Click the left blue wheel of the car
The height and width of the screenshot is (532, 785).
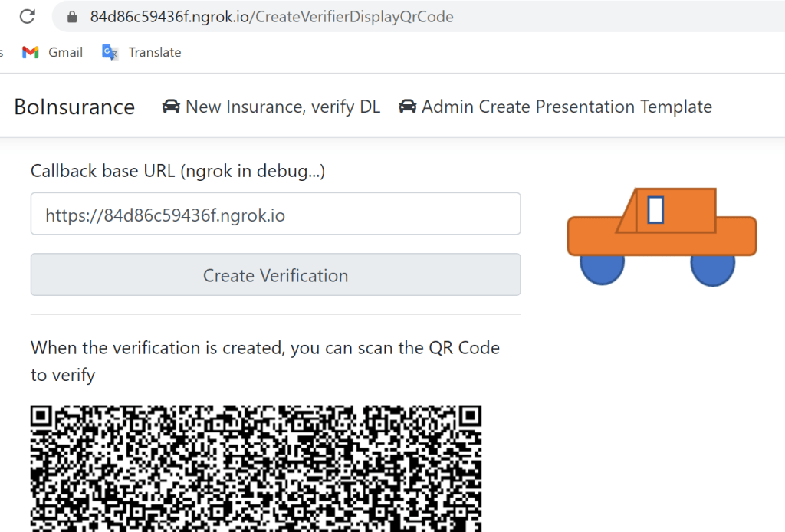pyautogui.click(x=602, y=268)
